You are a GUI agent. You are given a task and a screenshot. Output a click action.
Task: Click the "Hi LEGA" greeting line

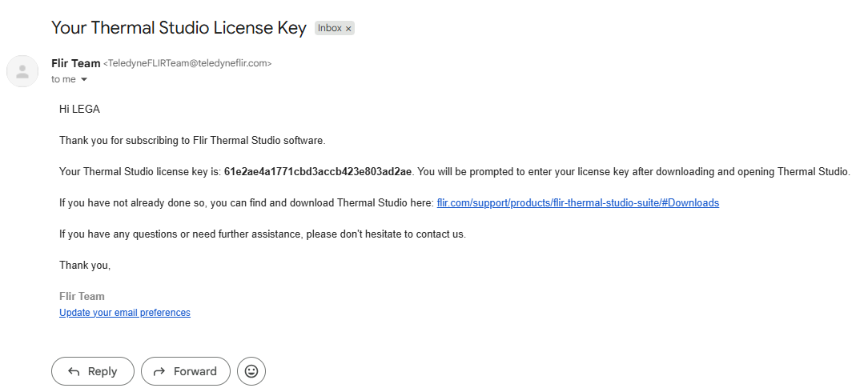pyautogui.click(x=79, y=109)
